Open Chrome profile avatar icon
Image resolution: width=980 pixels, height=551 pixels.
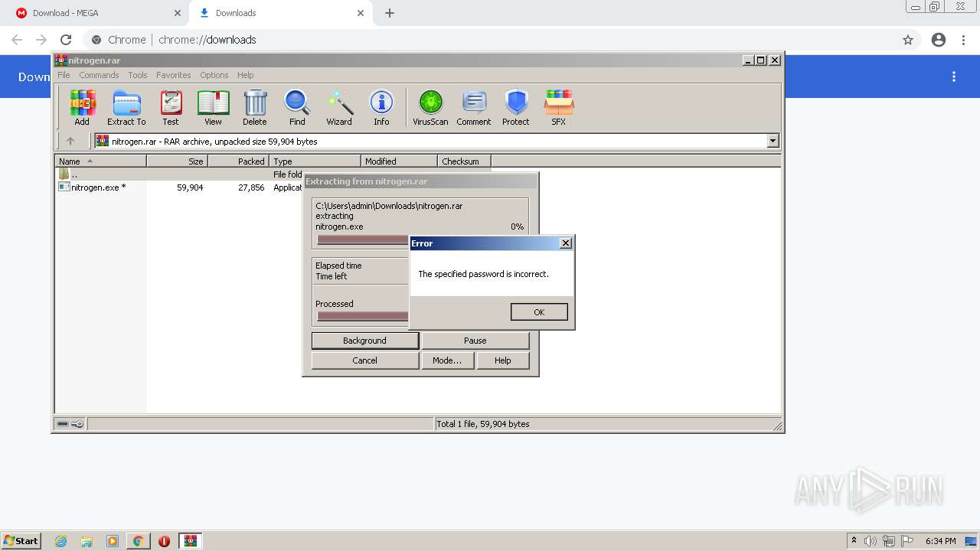tap(939, 40)
